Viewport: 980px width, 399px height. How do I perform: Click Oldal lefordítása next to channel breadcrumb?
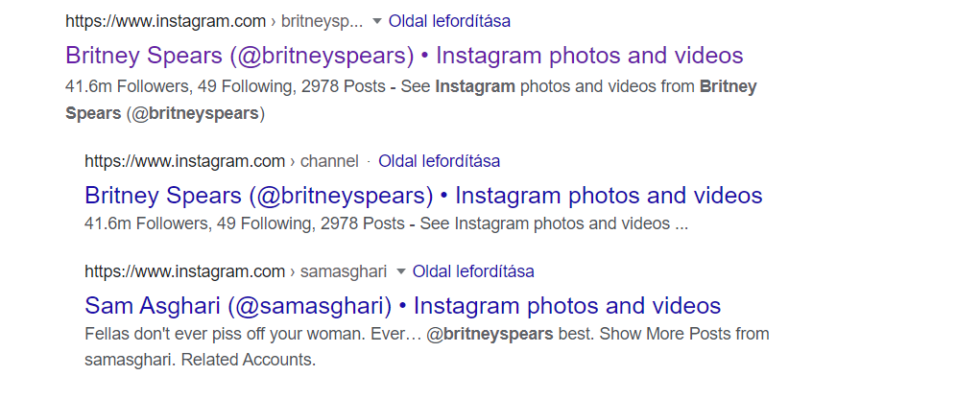point(440,161)
